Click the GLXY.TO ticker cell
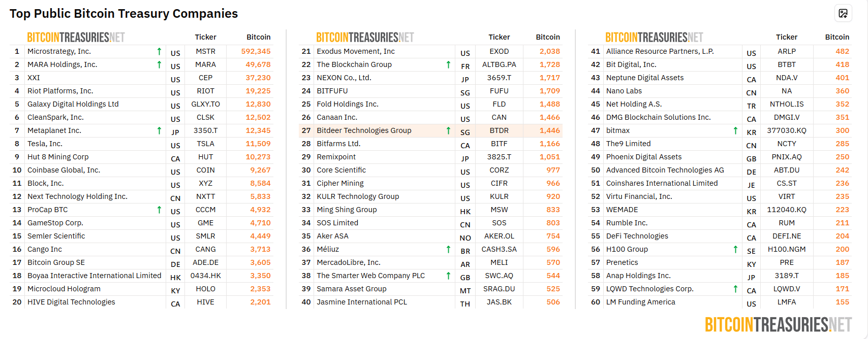Screen dimensions: 868x339 click(x=206, y=104)
